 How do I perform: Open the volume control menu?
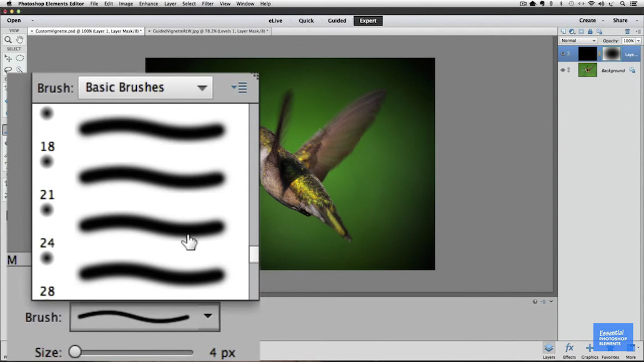point(602,4)
